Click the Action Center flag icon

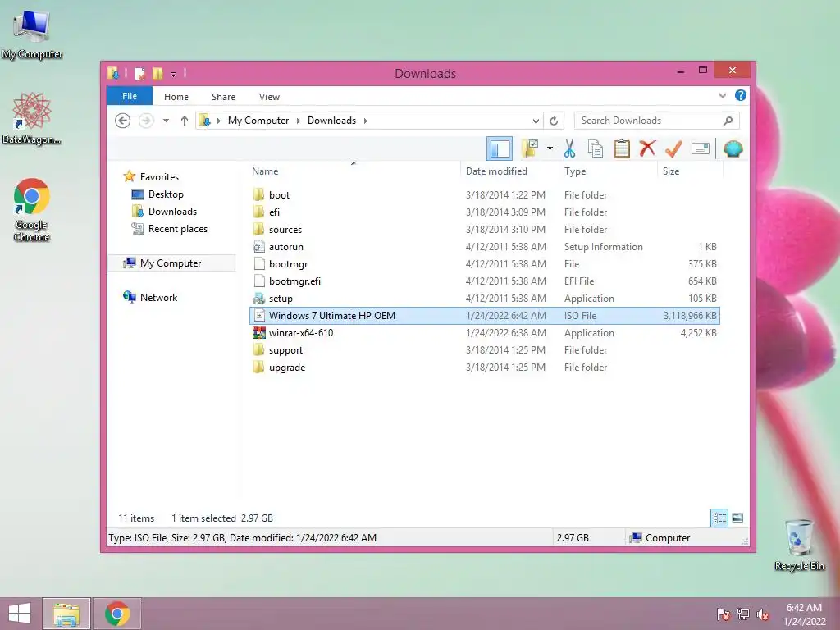tap(723, 614)
